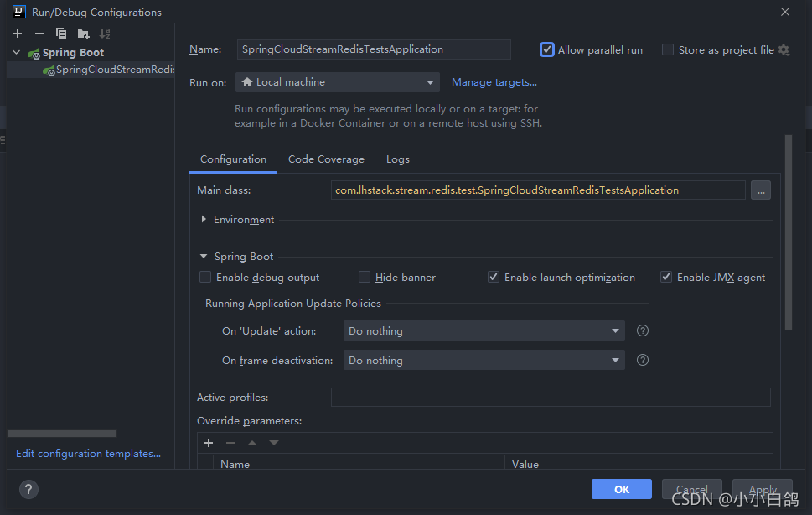Open Manage targets link
The image size is (812, 515).
[x=494, y=82]
